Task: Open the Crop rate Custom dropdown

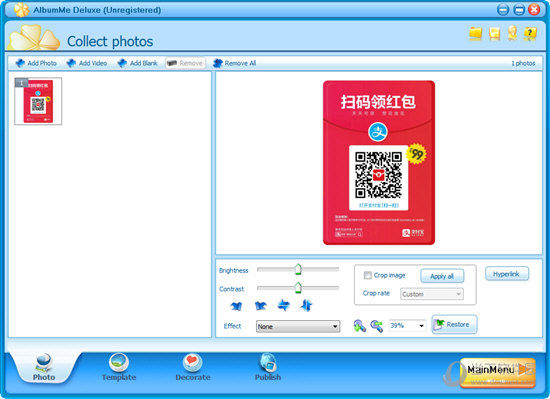Action: point(431,294)
